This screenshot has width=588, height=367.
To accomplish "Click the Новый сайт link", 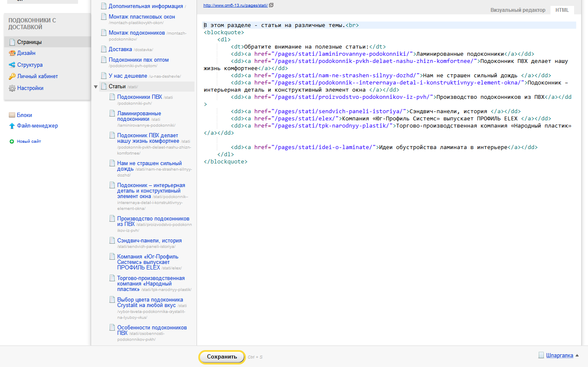I will pyautogui.click(x=29, y=141).
